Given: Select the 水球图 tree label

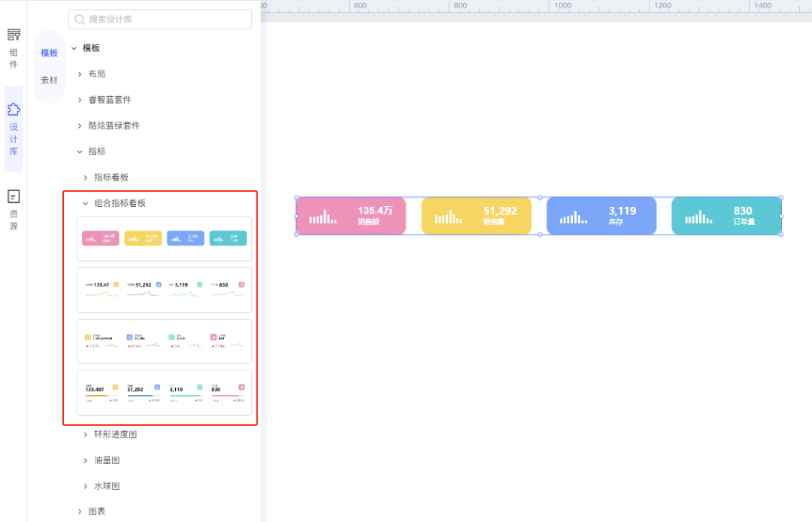Looking at the screenshot, I should 107,486.
